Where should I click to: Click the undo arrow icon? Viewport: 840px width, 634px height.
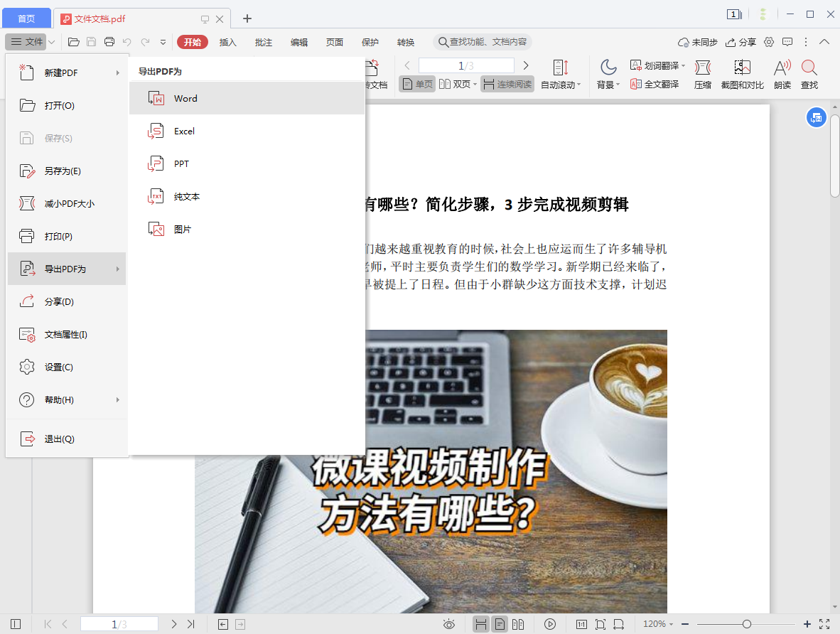tap(127, 42)
